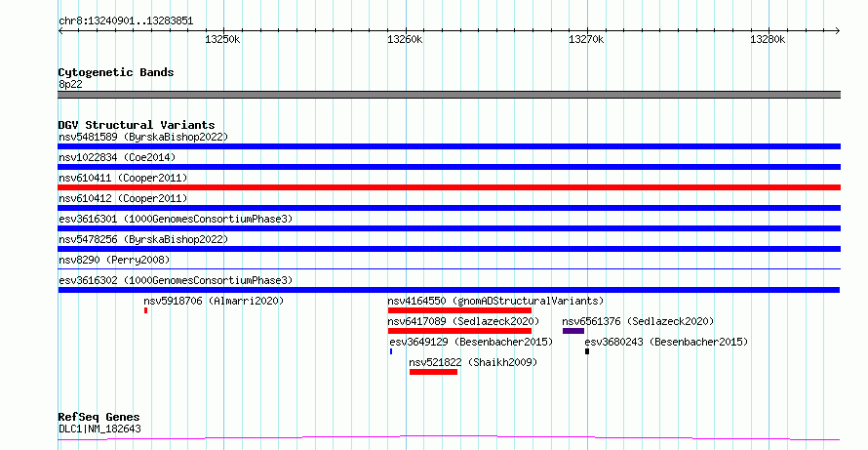
Task: Select the nsv4164550 (gnomADStructuralVariants) label
Action: 495,301
